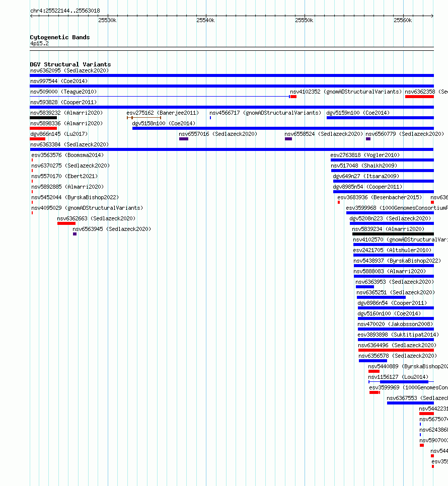Select red bar under esv3599969
Image resolution: width=448 pixels, height=486 pixels.
coord(375,392)
